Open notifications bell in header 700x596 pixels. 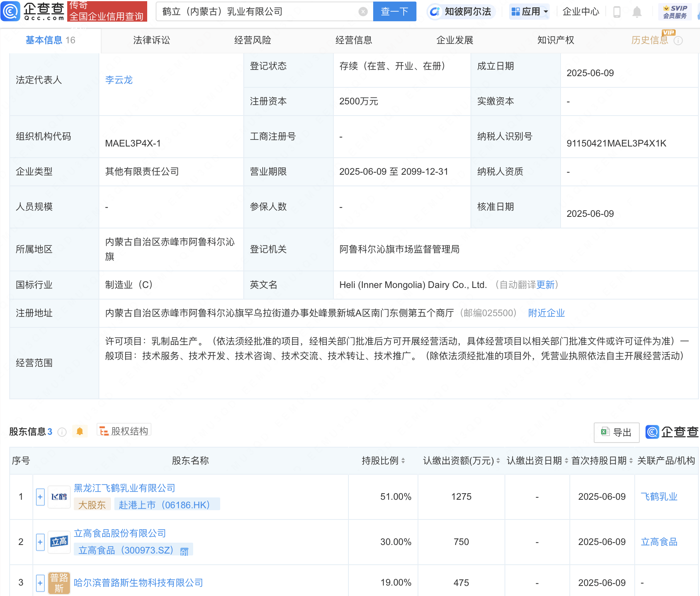[637, 12]
